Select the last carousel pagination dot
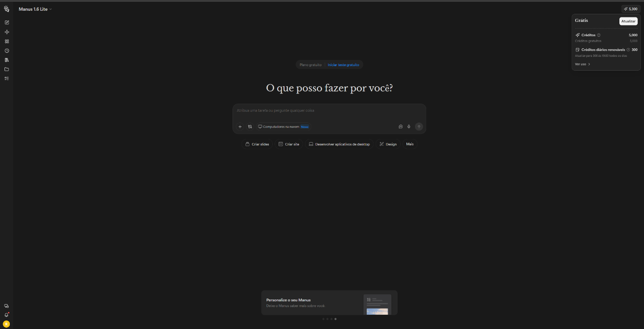This screenshot has height=329, width=644. pyautogui.click(x=335, y=319)
